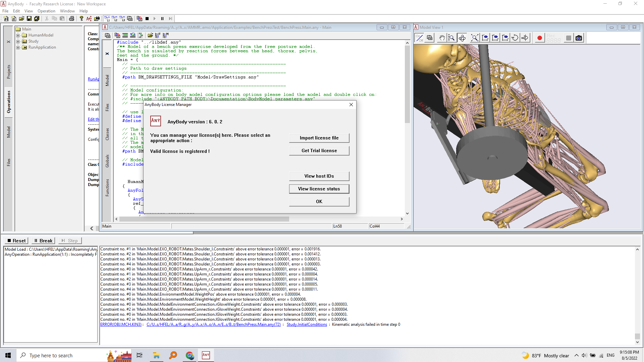
Task: Click the yellow question mark Help icon
Action: click(x=81, y=19)
